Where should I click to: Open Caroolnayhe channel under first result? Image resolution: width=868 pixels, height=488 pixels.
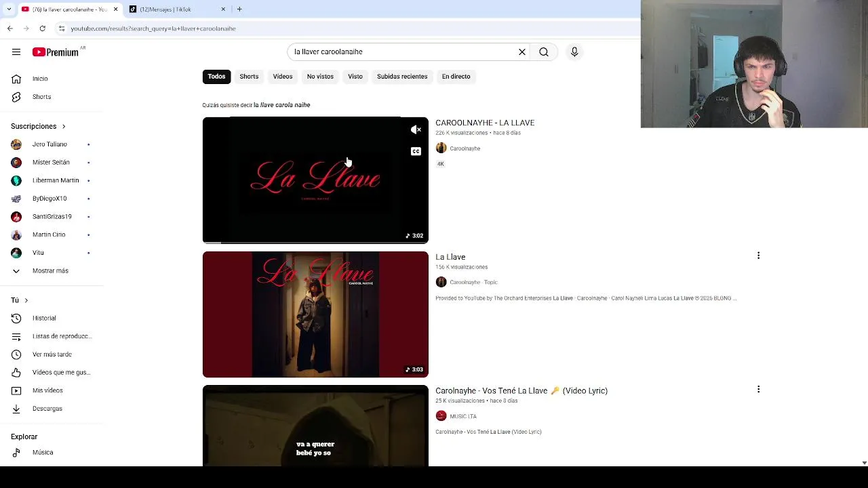click(x=465, y=148)
